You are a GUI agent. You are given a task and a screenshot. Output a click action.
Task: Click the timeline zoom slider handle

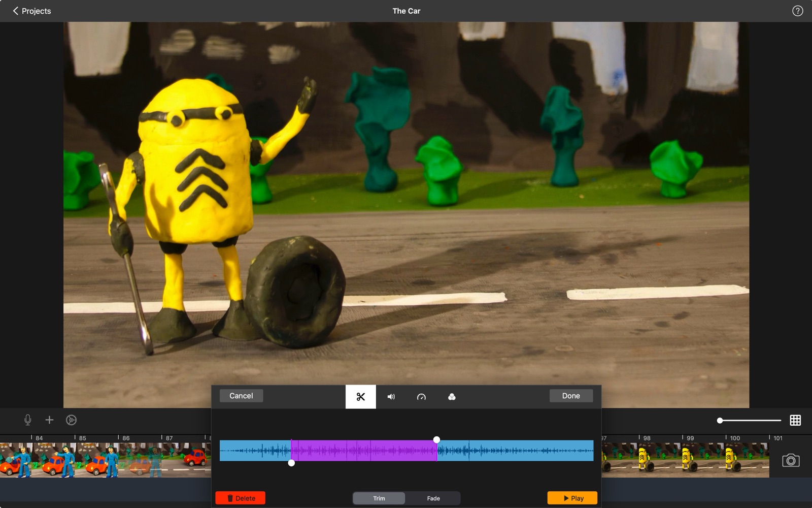(x=720, y=420)
